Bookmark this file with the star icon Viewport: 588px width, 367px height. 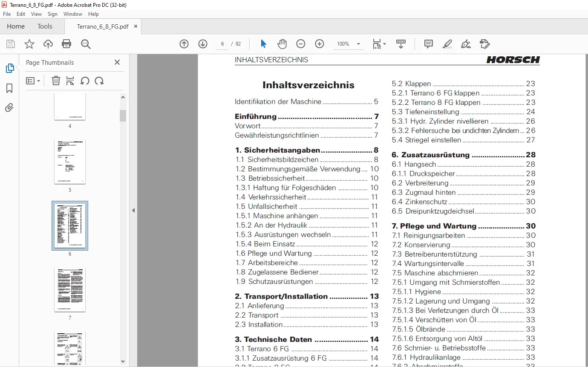29,44
